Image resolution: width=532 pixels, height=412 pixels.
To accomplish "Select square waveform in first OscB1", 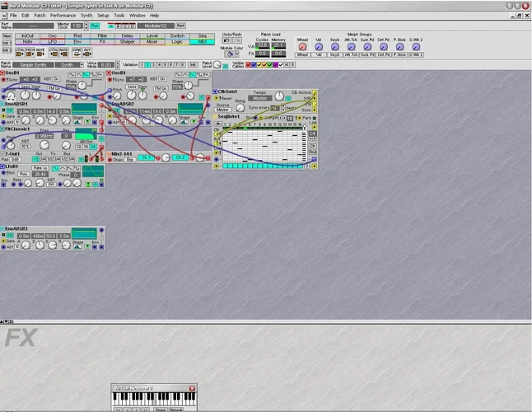I will coord(93,75).
